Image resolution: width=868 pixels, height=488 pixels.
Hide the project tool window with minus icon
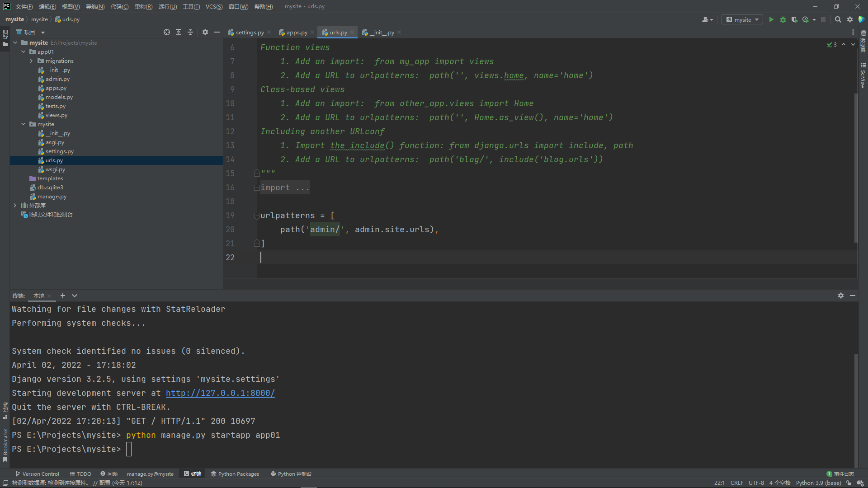pyautogui.click(x=217, y=32)
